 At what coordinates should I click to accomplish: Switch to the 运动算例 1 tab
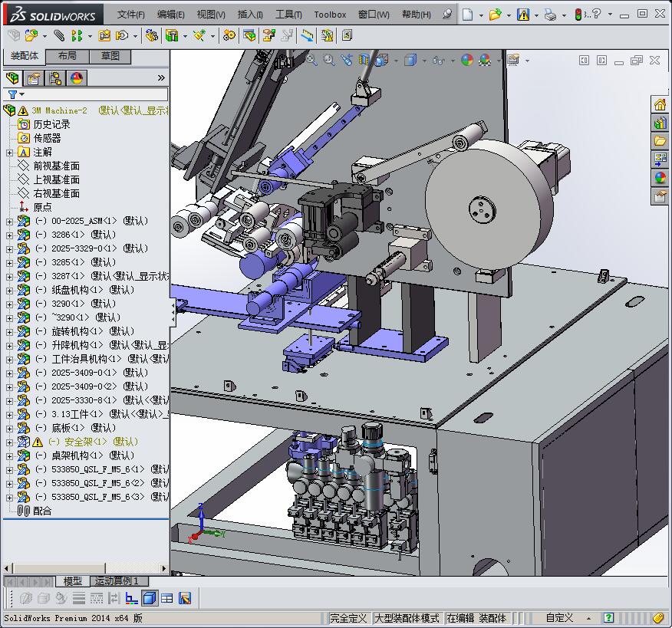[119, 581]
